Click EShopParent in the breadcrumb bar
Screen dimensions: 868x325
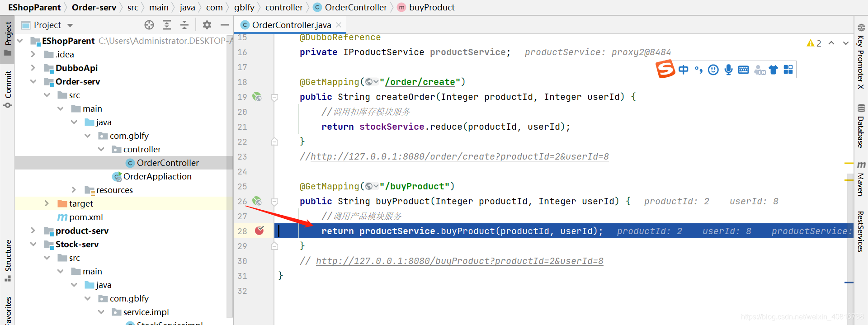click(34, 7)
